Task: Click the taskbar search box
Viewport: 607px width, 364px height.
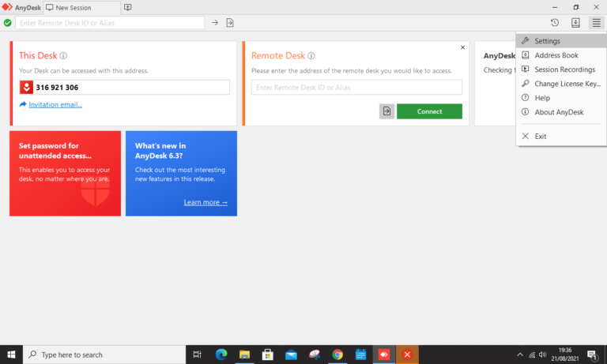Action: point(104,355)
